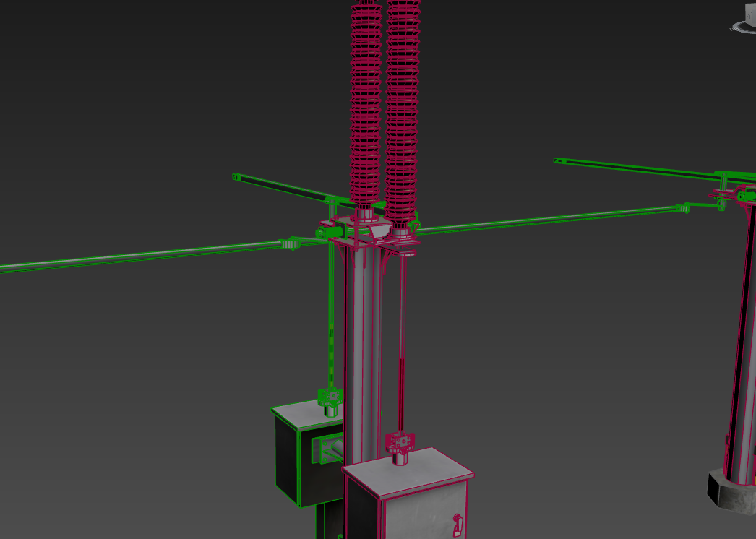Select the green-outlined control cabinet
Screen dimensions: 756x539
[291, 462]
